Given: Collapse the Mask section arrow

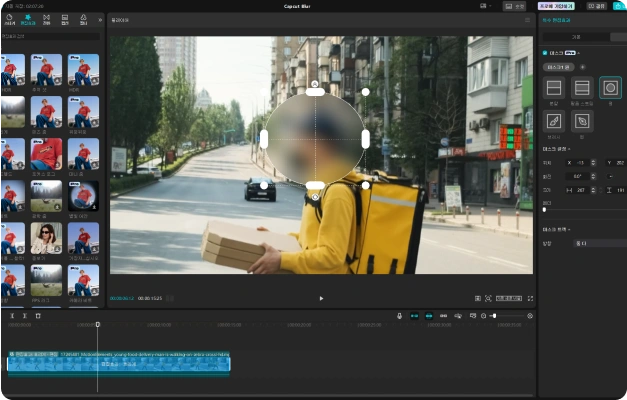Looking at the screenshot, I should point(579,53).
